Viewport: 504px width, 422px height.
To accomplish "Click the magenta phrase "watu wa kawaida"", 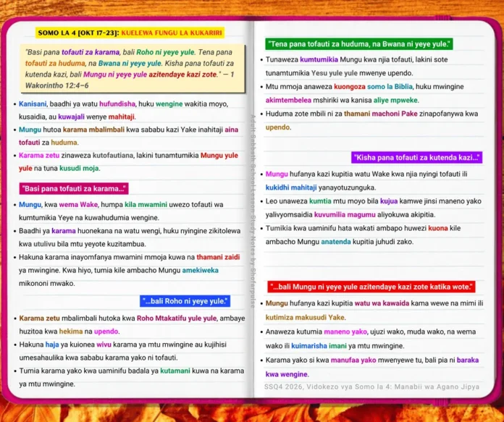I will [x=382, y=303].
